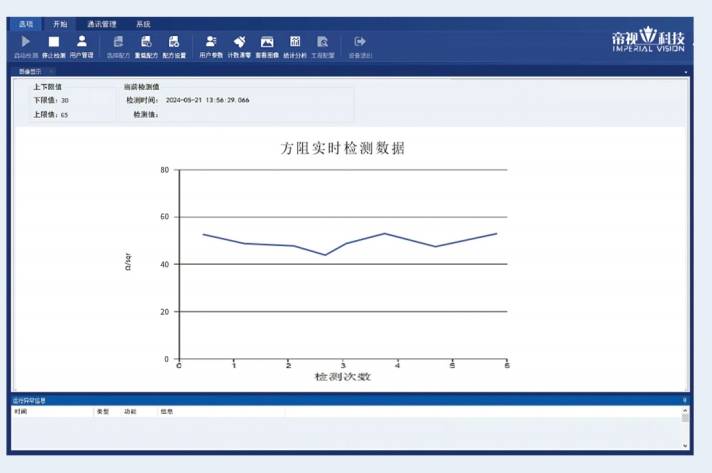The image size is (712, 473).
Task: Sort log by 时间 column header
Action: point(52,411)
